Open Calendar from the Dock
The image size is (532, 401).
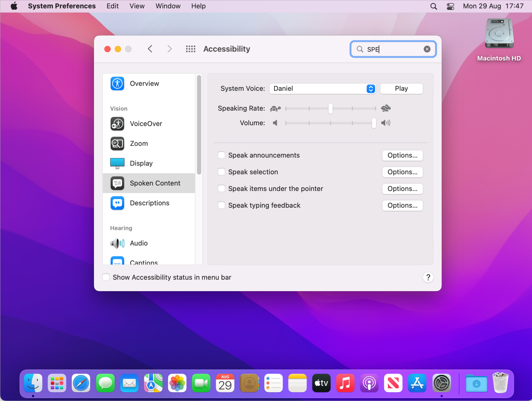[225, 383]
